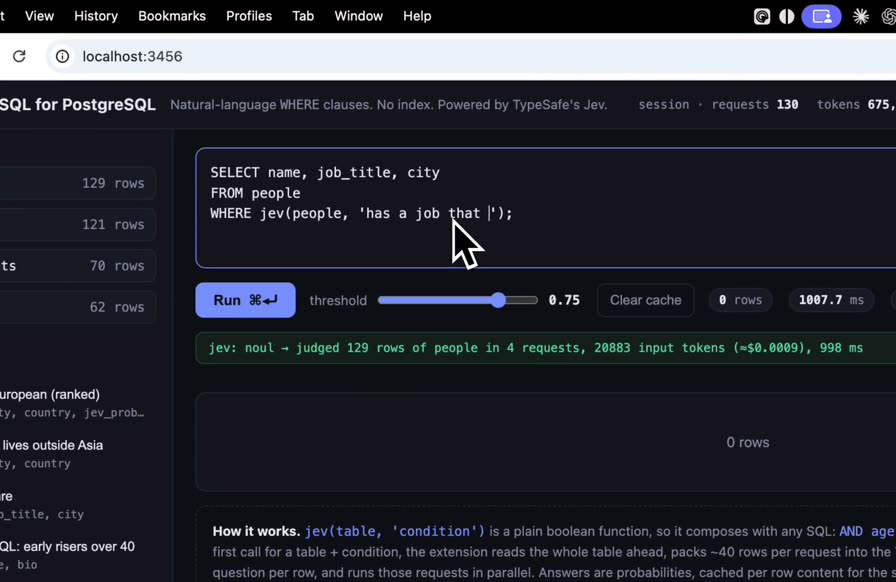The height and width of the screenshot is (582, 896).
Task: Click the Clear cache button
Action: (646, 300)
